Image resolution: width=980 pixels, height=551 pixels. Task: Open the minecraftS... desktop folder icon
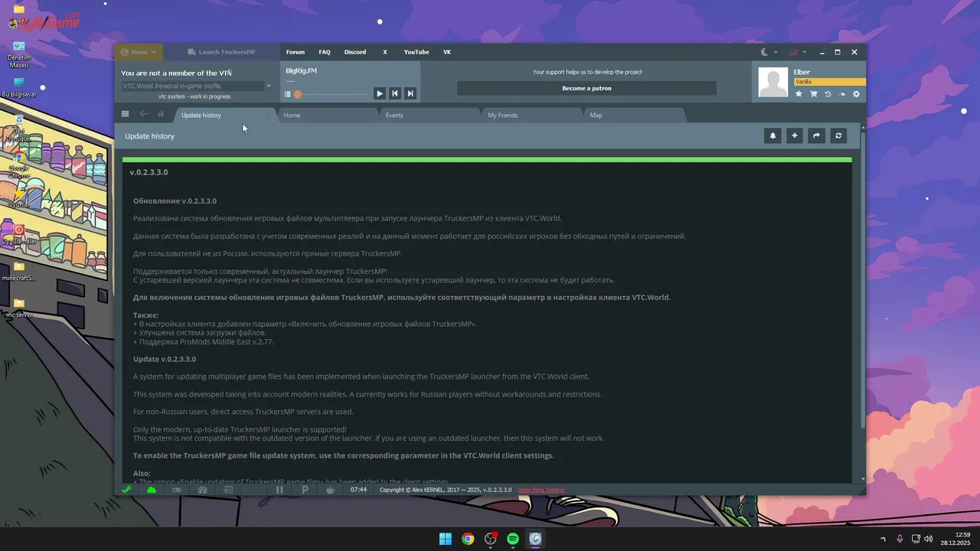pyautogui.click(x=19, y=271)
